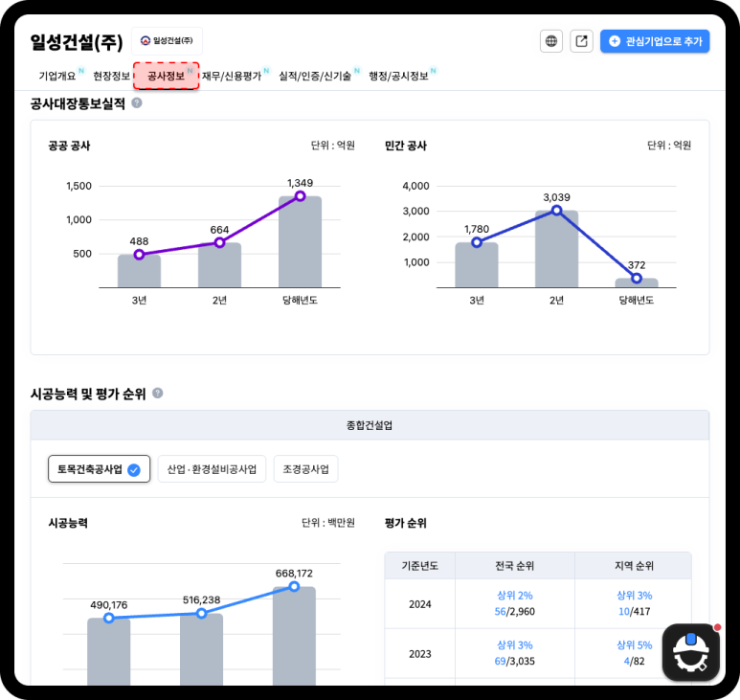Screen dimensions: 740x700
Task: Click the 공공 공사 chart title
Action: [69, 146]
